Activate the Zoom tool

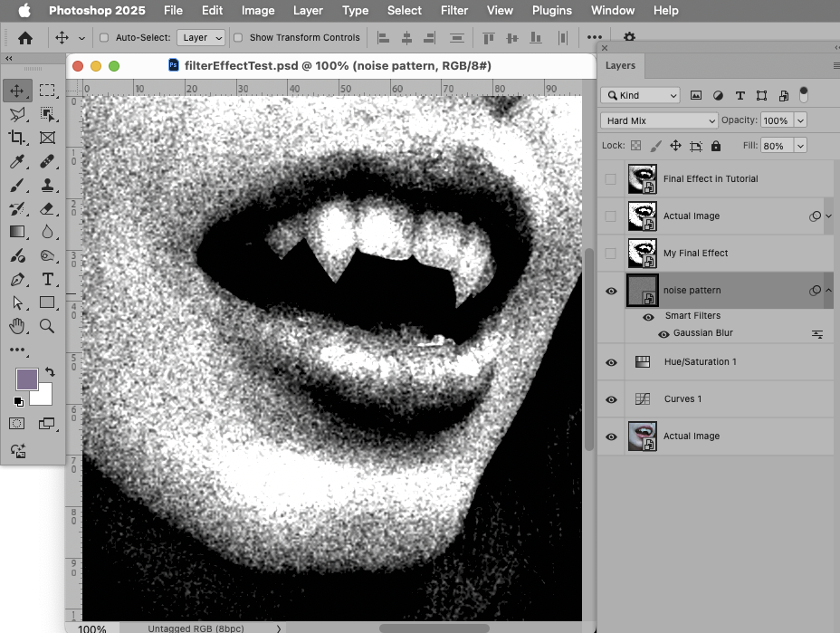(x=47, y=326)
